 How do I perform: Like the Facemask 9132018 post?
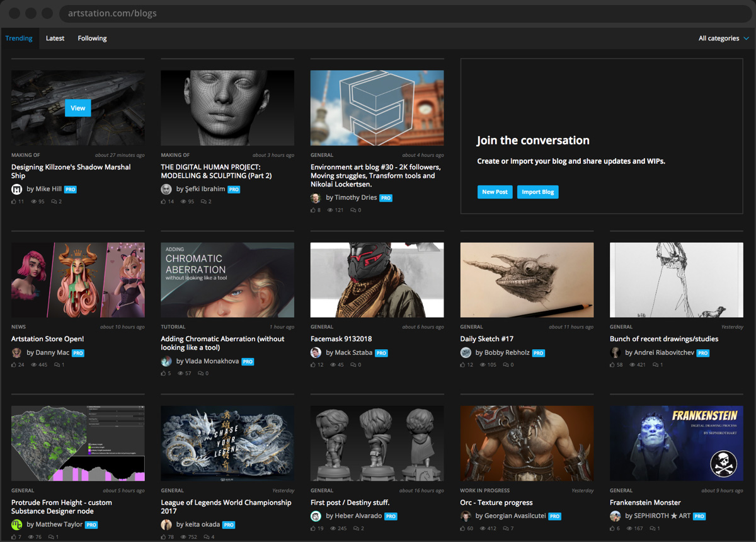pyautogui.click(x=313, y=365)
